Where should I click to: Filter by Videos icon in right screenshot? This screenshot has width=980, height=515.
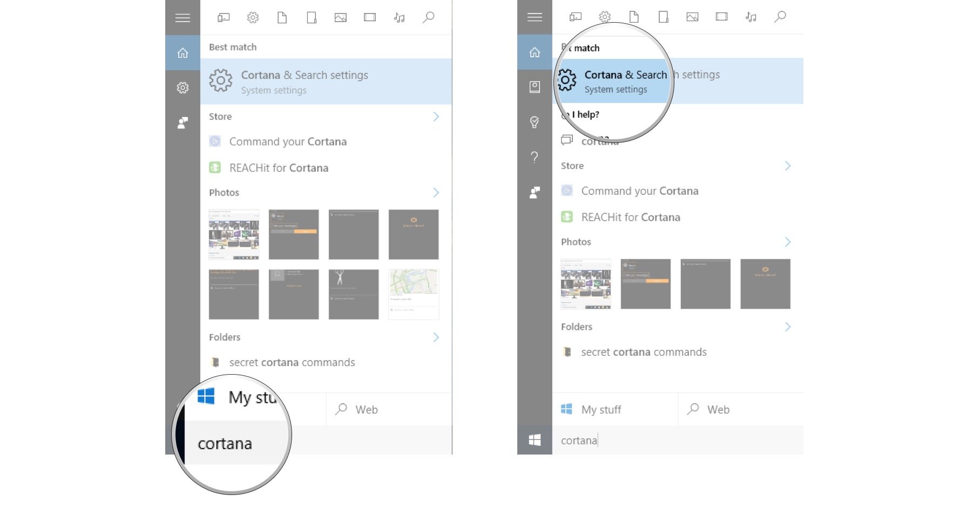pos(722,17)
